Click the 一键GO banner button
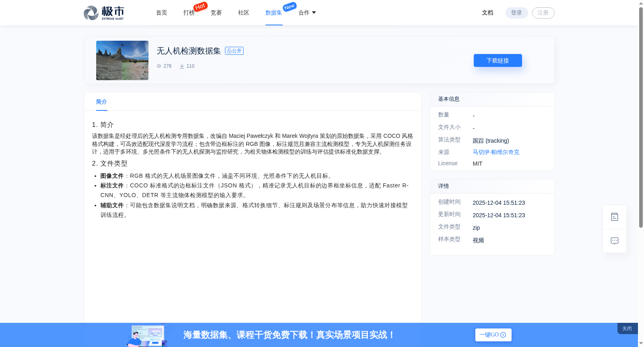 point(493,335)
